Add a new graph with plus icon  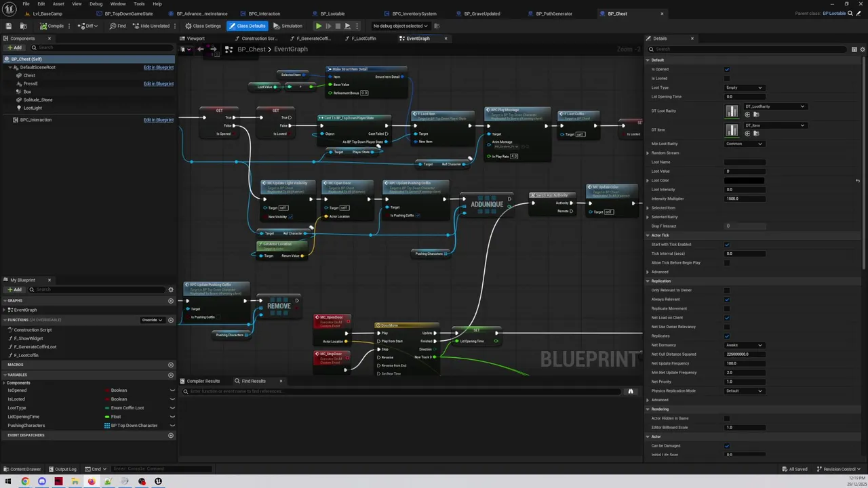pyautogui.click(x=170, y=301)
